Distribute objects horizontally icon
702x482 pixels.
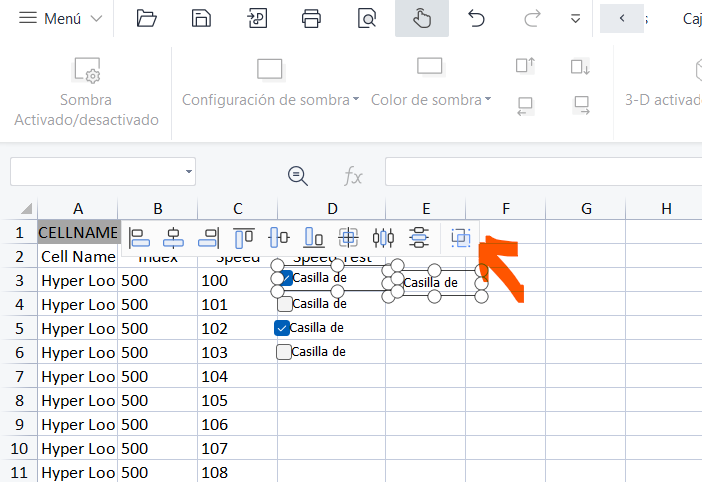point(383,238)
